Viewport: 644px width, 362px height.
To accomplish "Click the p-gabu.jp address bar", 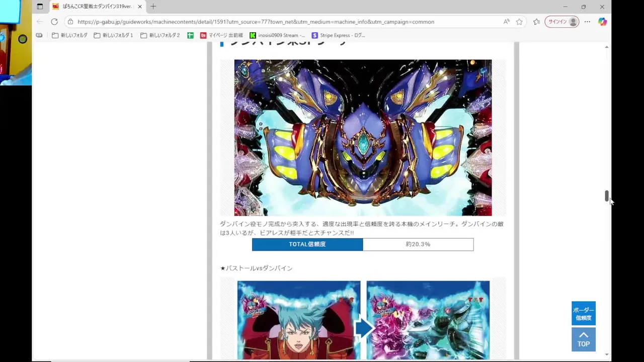I will 256,22.
